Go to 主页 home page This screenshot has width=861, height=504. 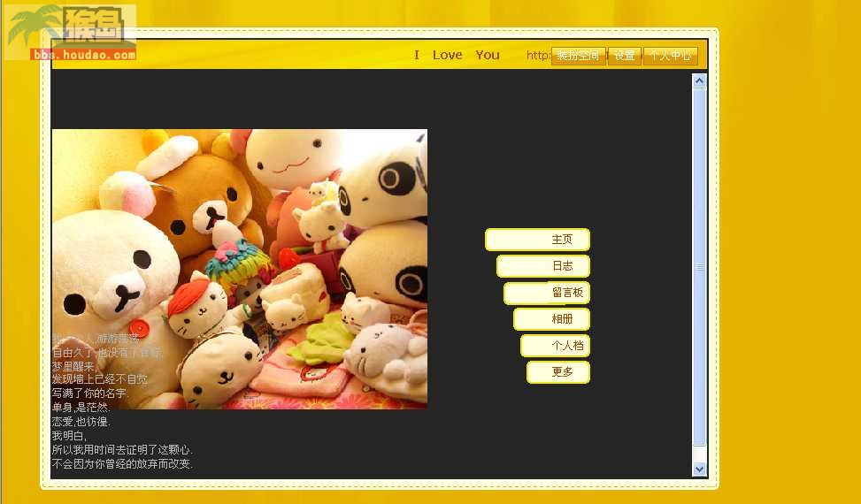pos(538,240)
